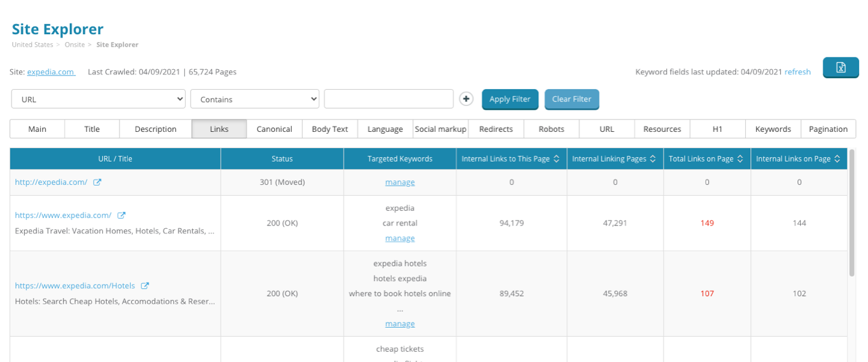Open external link icon beside http://expedia.com/
The height and width of the screenshot is (362, 868).
tap(98, 182)
